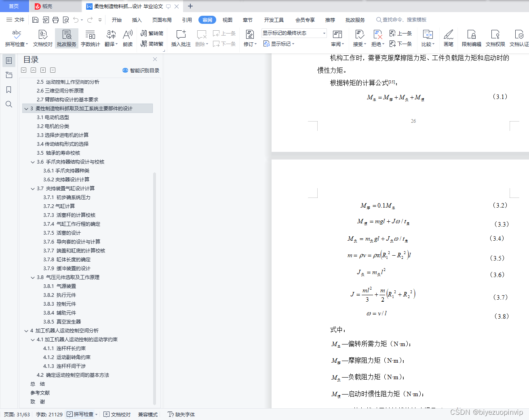Click word count 字数: 21129 in status bar

click(x=49, y=414)
